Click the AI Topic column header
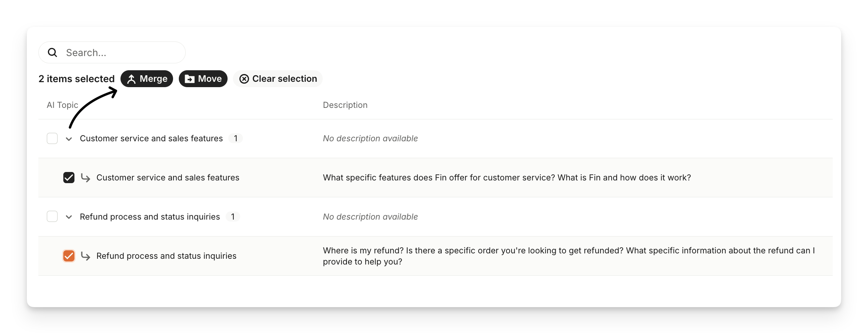This screenshot has height=334, width=868. coord(62,105)
